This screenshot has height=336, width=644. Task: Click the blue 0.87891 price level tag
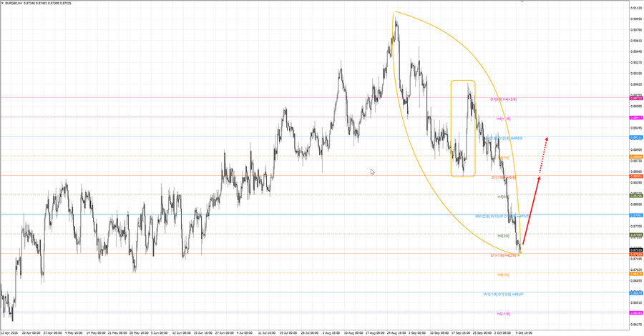[636, 215]
